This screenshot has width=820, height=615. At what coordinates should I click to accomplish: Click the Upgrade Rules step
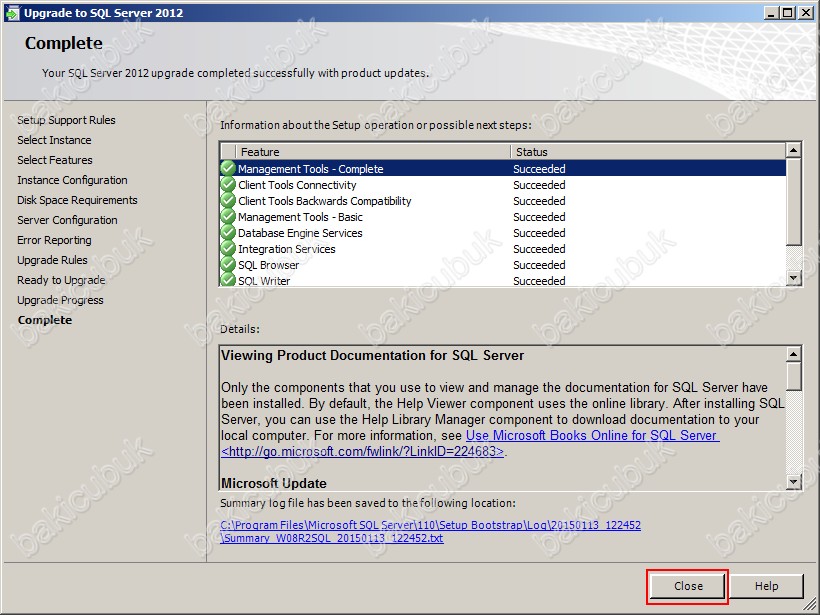click(x=52, y=260)
